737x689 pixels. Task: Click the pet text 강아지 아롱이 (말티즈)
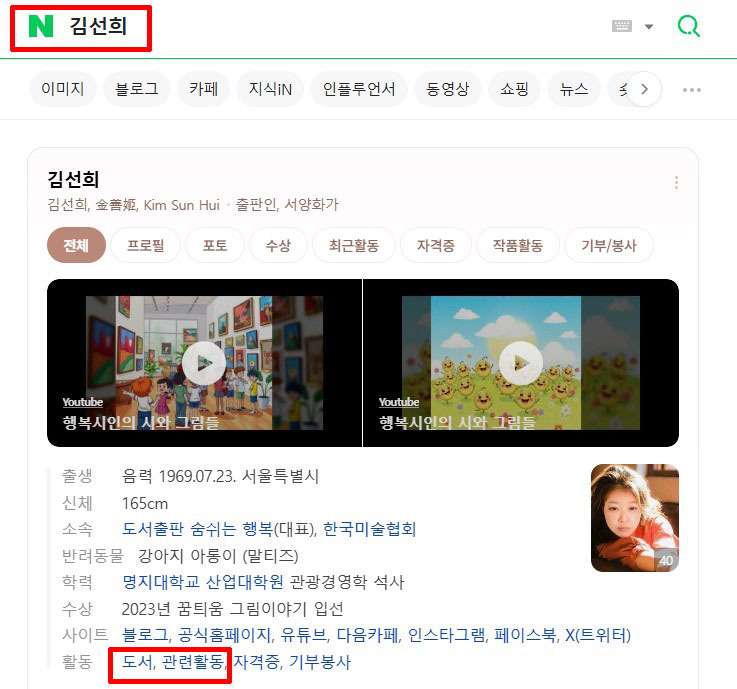tap(218, 556)
